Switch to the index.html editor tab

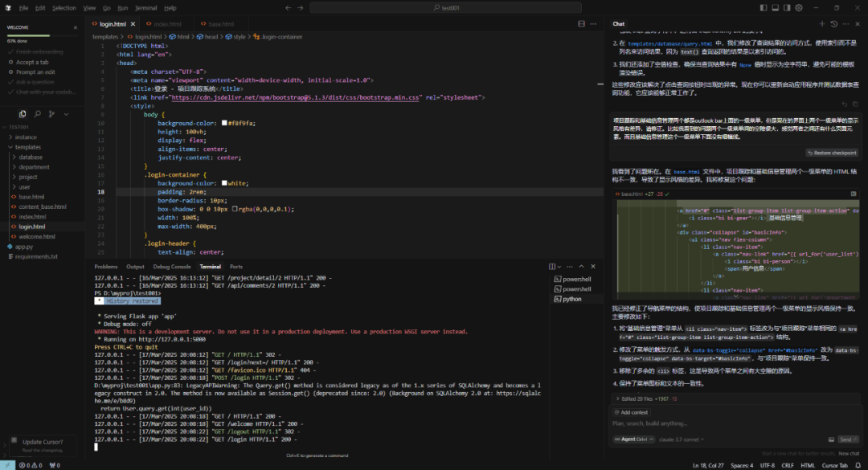[167, 24]
